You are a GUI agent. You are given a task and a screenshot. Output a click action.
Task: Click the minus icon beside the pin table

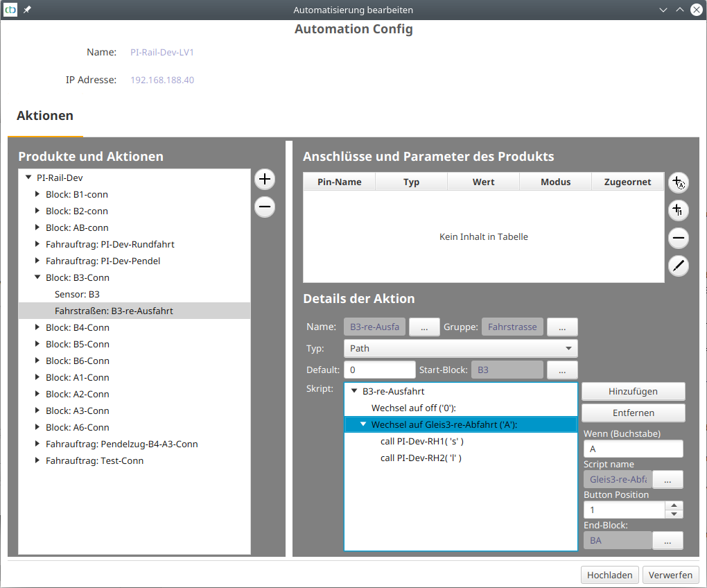point(678,239)
